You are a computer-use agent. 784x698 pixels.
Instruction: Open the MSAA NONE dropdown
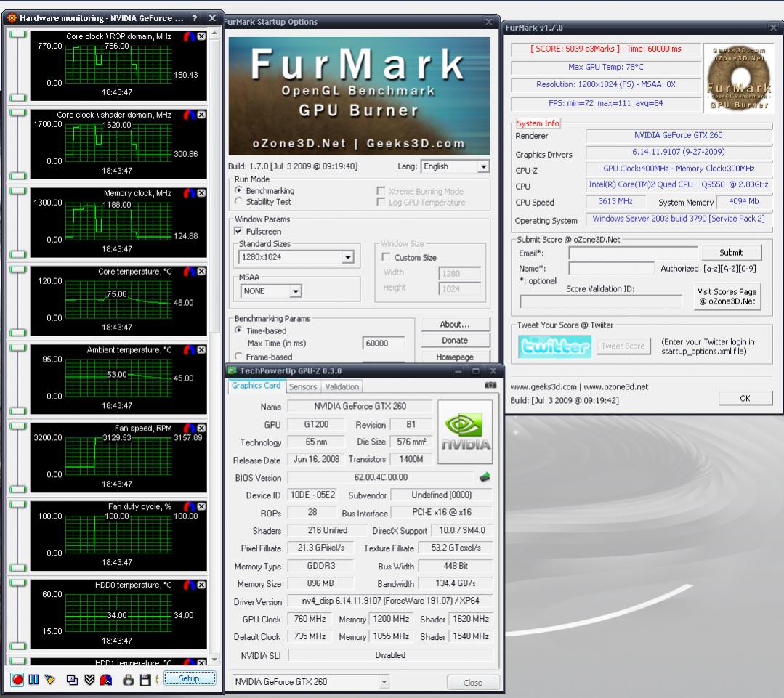[x=296, y=291]
